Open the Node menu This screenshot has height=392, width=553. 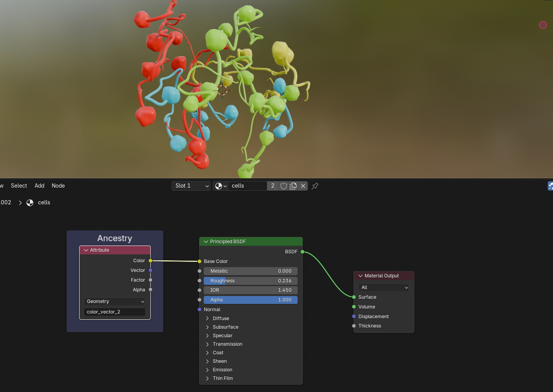tap(58, 186)
